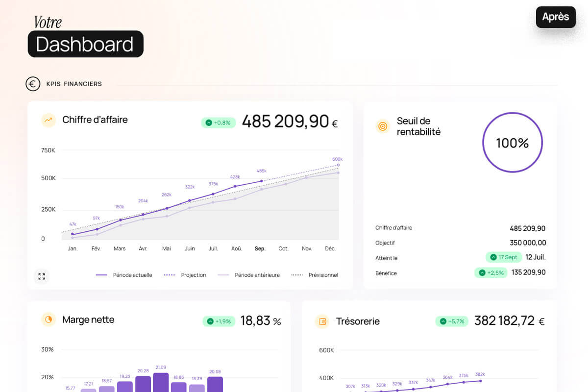Click the Marge nette pie chart icon
The width and height of the screenshot is (588, 392).
49,319
